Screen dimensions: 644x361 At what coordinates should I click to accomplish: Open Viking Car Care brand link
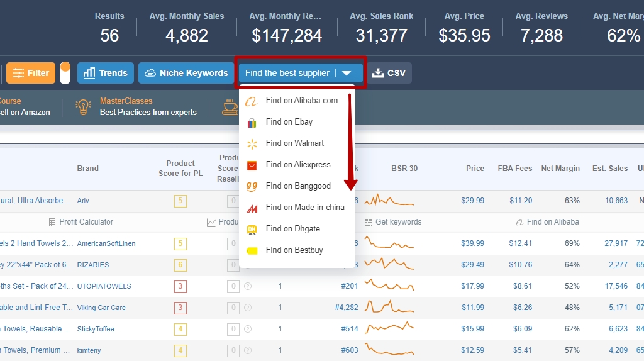[x=101, y=308]
